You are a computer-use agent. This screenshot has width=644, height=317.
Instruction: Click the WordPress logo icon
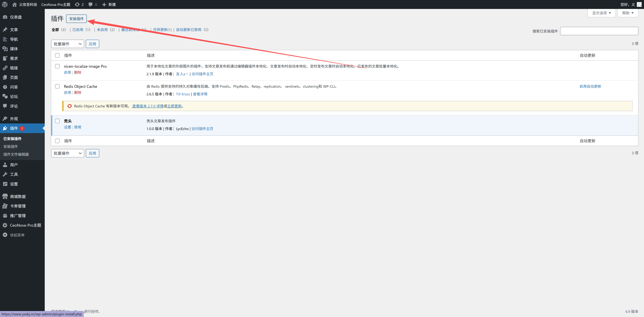5,4
